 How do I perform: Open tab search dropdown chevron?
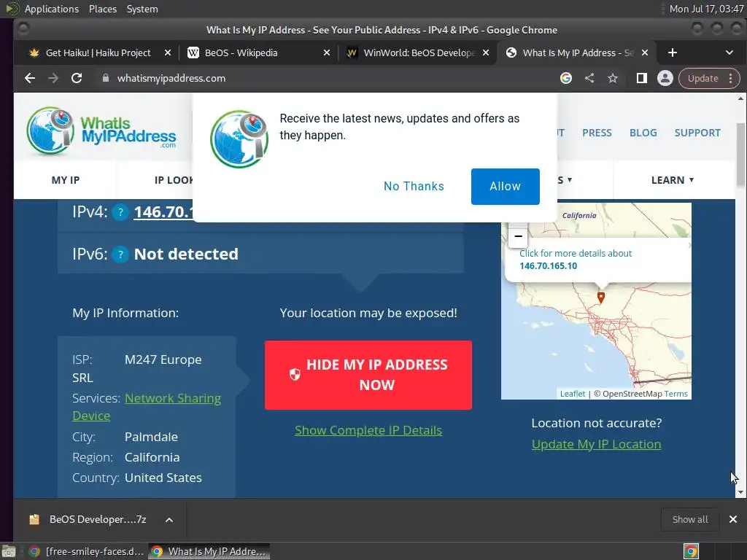click(x=729, y=52)
